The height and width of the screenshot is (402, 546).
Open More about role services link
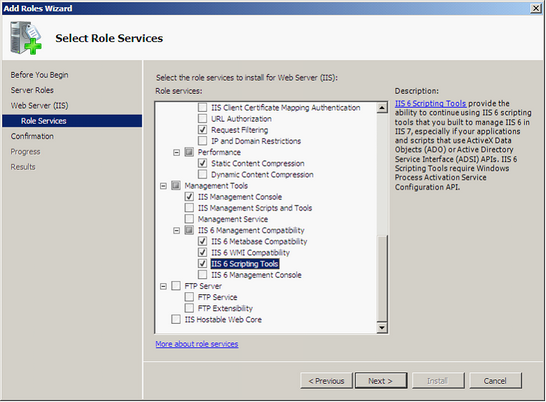coord(197,344)
